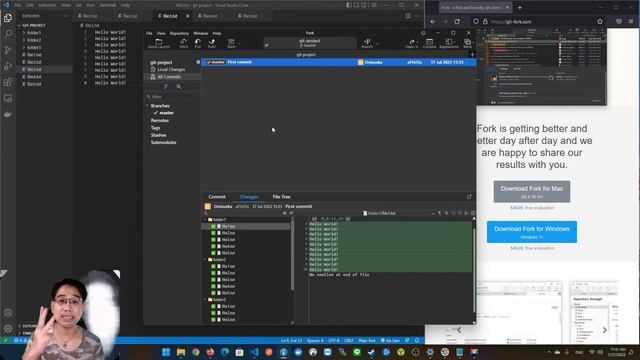
Task: Select the master branch in sidebar
Action: click(x=167, y=113)
